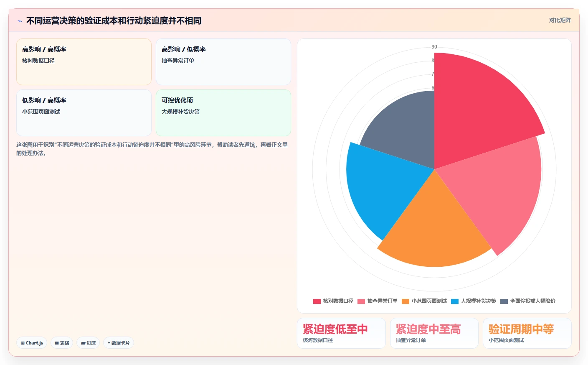The width and height of the screenshot is (588, 365).
Task: Click the Chart.js tag chip
Action: [x=32, y=343]
